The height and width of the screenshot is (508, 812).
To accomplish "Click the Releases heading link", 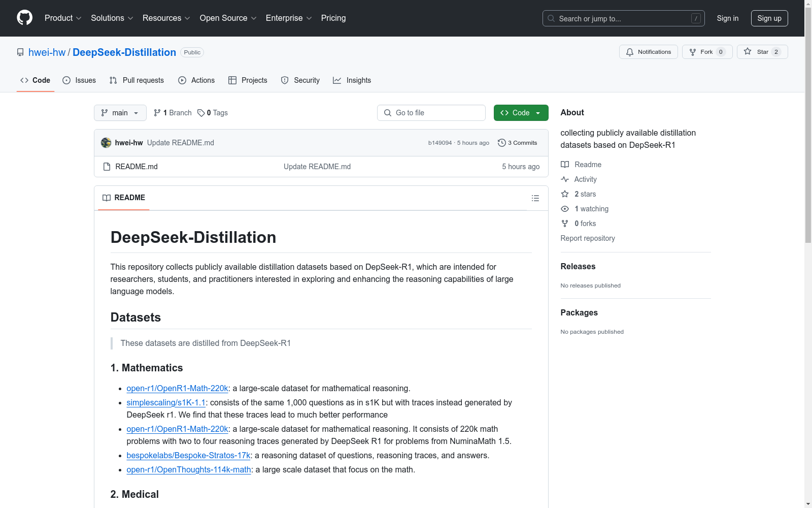I will click(578, 266).
